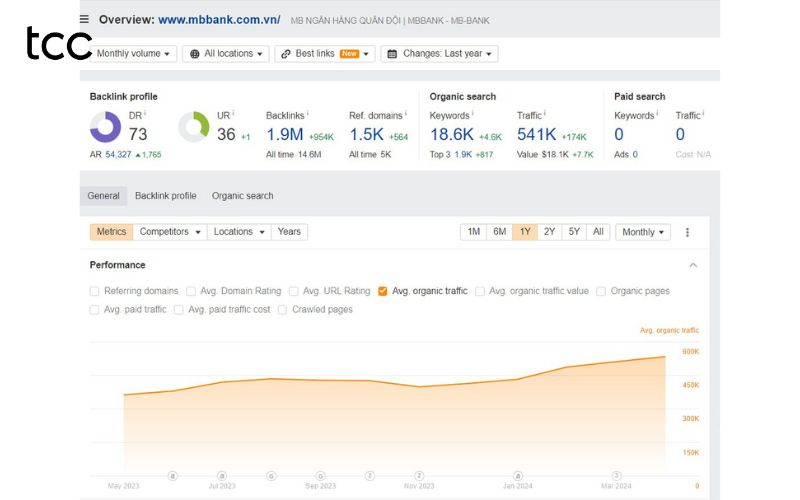
Task: Set chart range to 5Y
Action: (574, 232)
